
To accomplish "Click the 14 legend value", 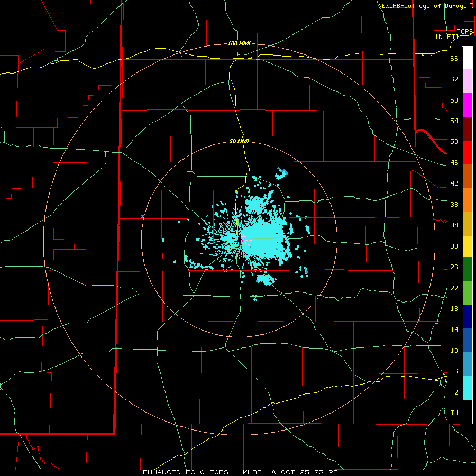I will tap(454, 329).
